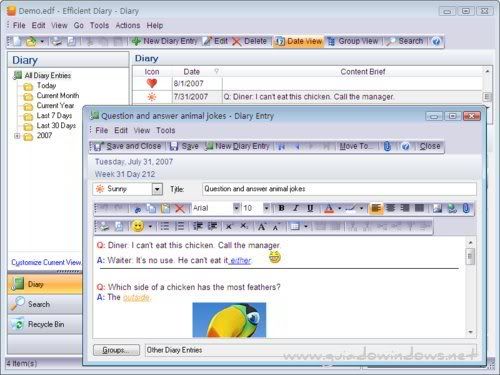Image resolution: width=500 pixels, height=375 pixels.
Task: Open the Arial font name dropdown
Action: [x=236, y=208]
